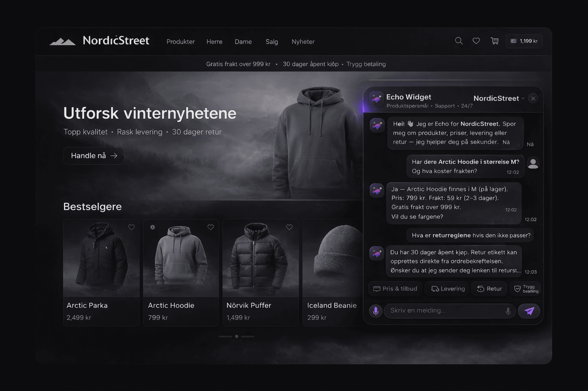Click the Trygg betaling quick-action chip
The height and width of the screenshot is (391, 588).
[x=525, y=289]
